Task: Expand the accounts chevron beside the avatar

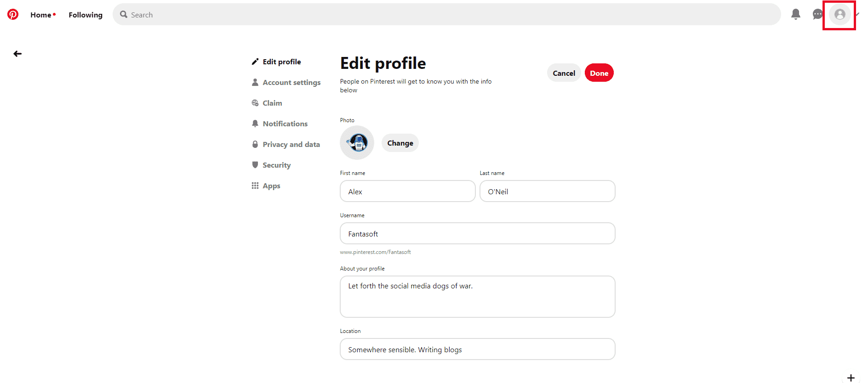Action: [x=857, y=14]
